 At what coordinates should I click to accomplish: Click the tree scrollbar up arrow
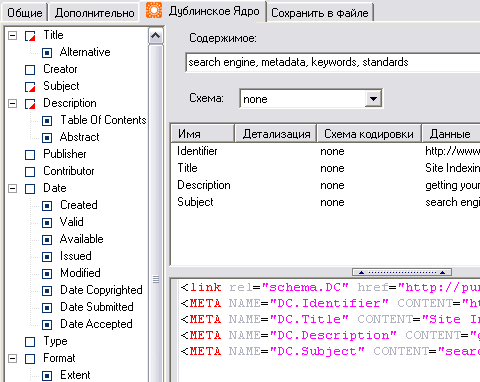click(x=156, y=36)
